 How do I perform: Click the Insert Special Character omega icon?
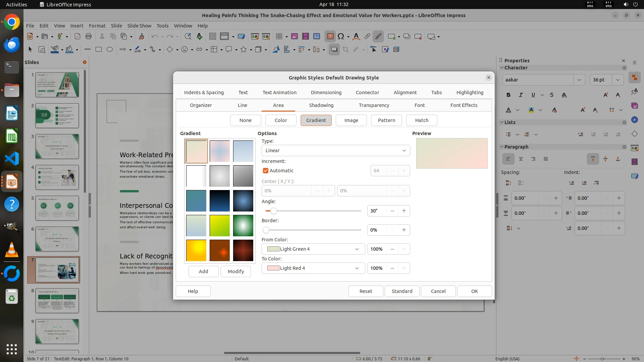pos(341,37)
